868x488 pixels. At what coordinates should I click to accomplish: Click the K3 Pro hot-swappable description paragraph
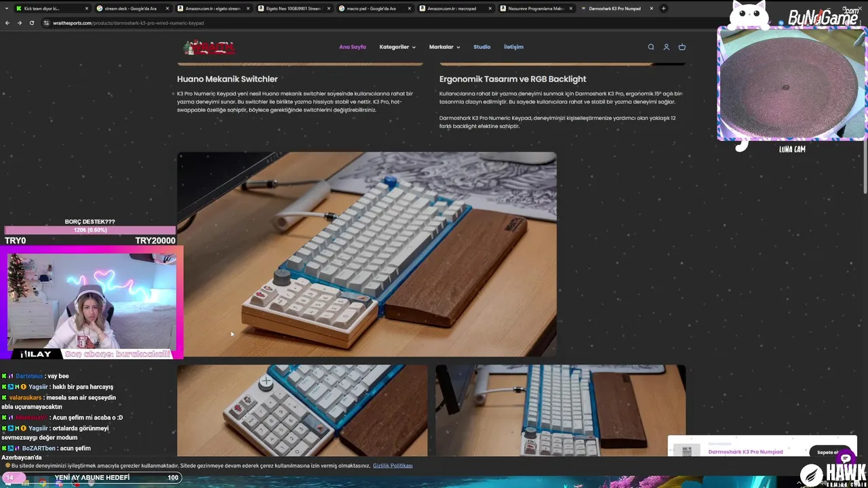point(295,102)
